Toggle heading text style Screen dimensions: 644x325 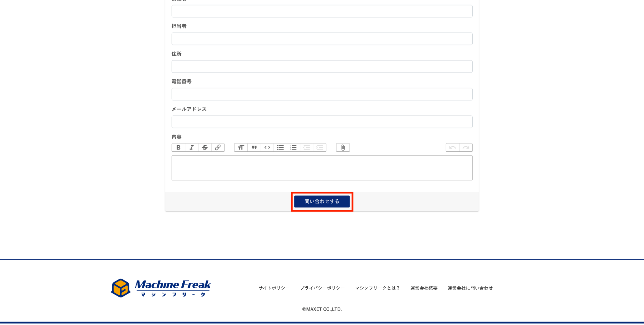pos(241,148)
